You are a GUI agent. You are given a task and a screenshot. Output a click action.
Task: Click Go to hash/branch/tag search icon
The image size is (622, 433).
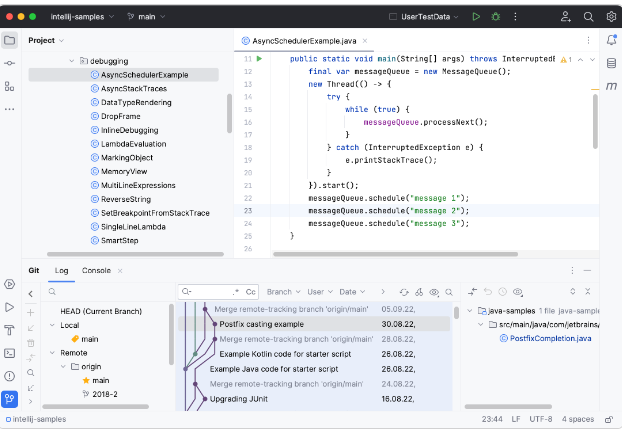point(449,292)
